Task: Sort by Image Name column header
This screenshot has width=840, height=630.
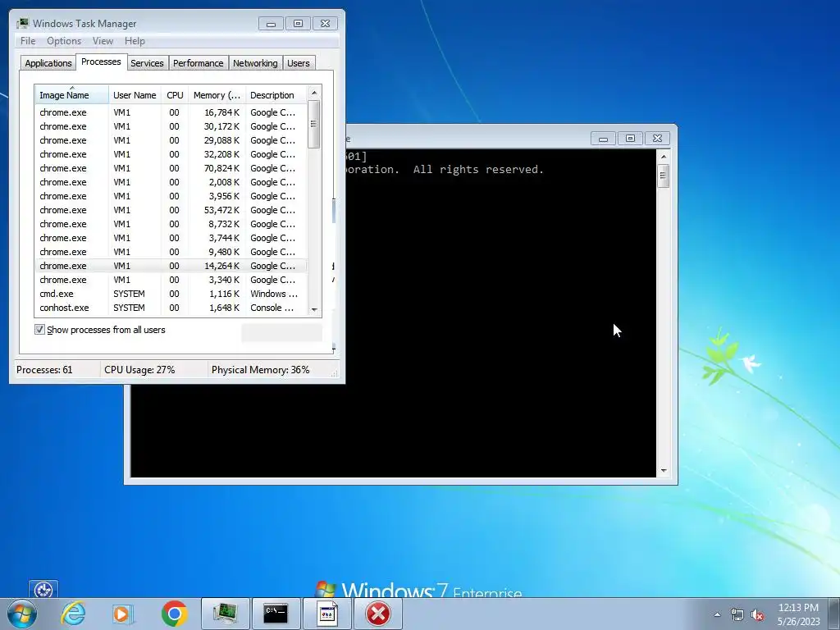Action: [72, 95]
